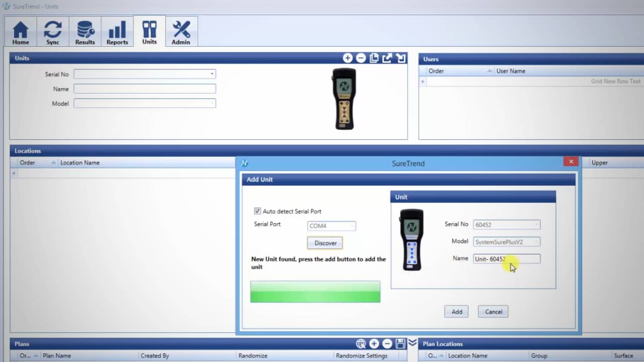Click the import arrow icon in Units panel
Image resolution: width=644 pixels, height=362 pixels.
(x=400, y=58)
